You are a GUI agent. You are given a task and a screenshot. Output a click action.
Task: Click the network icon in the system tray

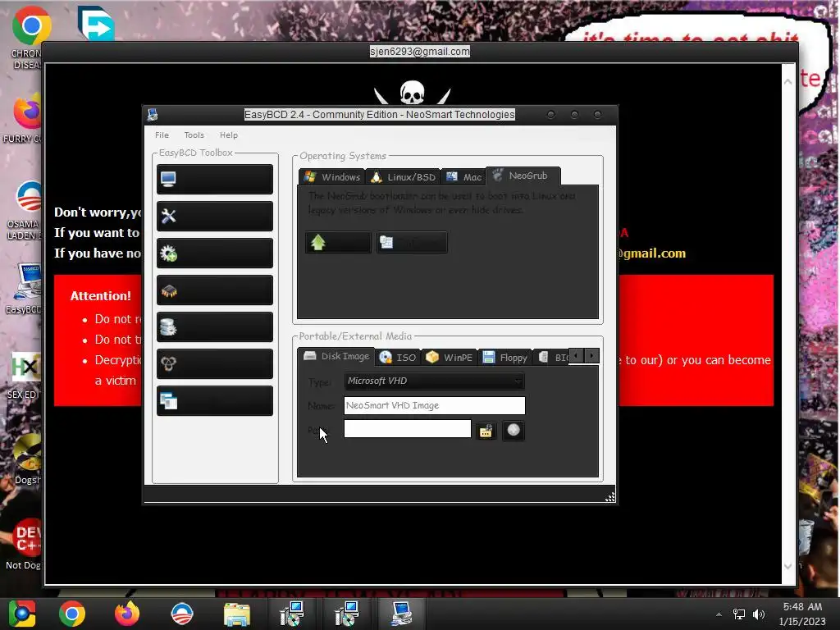(x=739, y=614)
